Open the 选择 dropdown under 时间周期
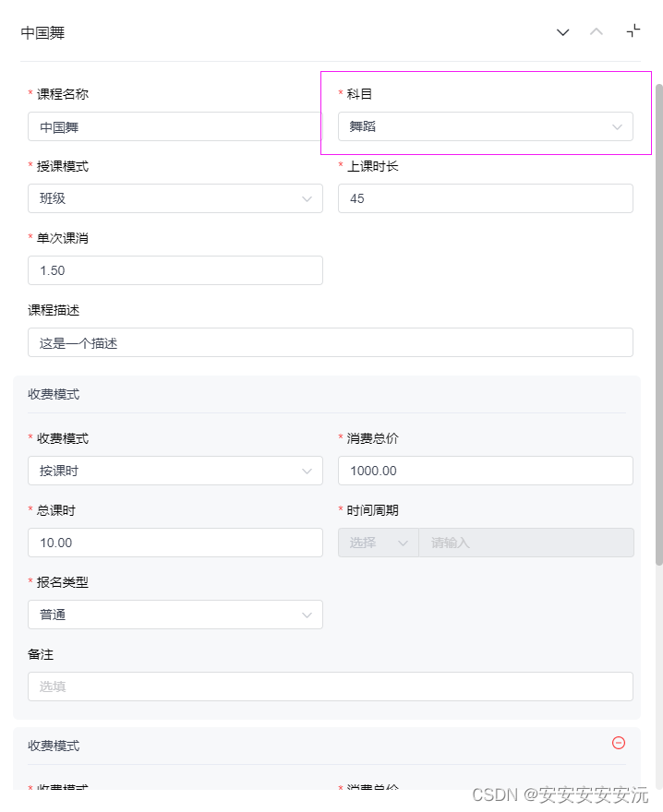The height and width of the screenshot is (812, 663). tap(378, 543)
